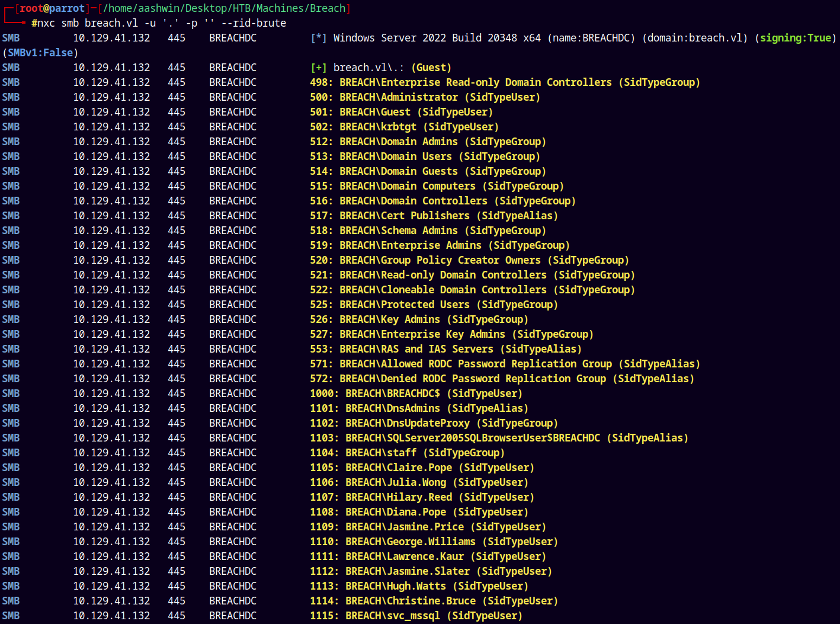The width and height of the screenshot is (840, 624).
Task: Select the BREACH\Administrator entry with RID 500
Action: [x=424, y=97]
